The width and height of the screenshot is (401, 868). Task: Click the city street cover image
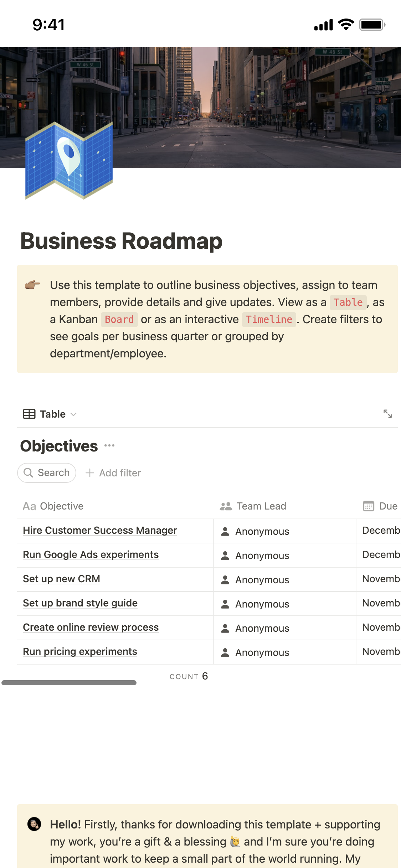pos(250,107)
